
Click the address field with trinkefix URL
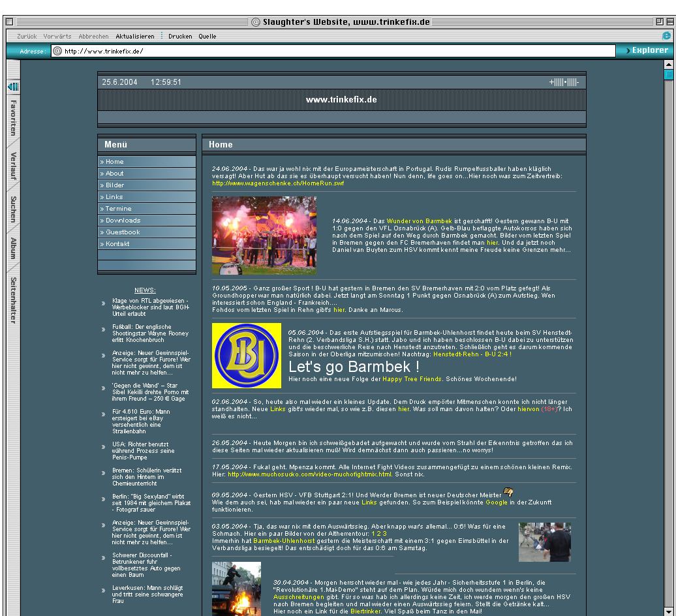[333, 51]
